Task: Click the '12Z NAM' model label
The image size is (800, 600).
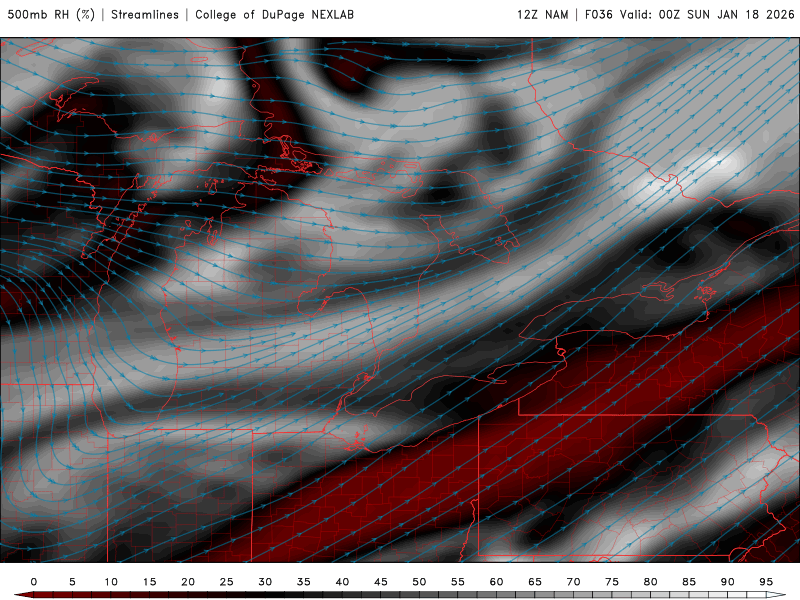Action: click(542, 14)
